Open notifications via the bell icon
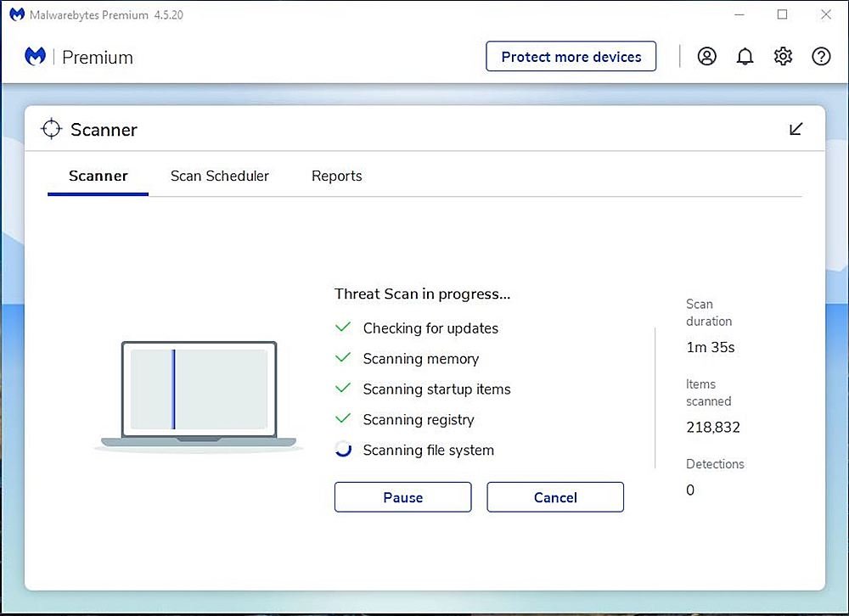Image resolution: width=849 pixels, height=616 pixels. pyautogui.click(x=745, y=56)
